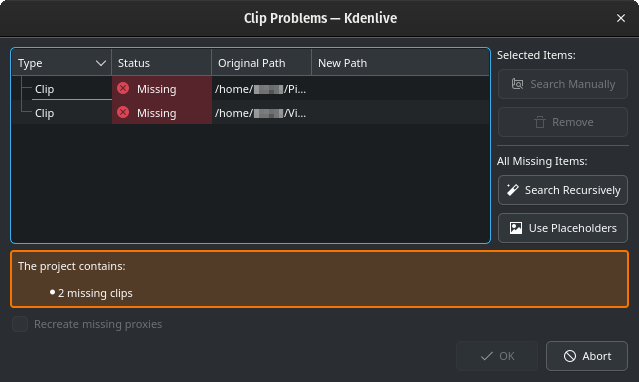Click the New Path column header
Viewport: 639px width, 382px height.
(400, 63)
